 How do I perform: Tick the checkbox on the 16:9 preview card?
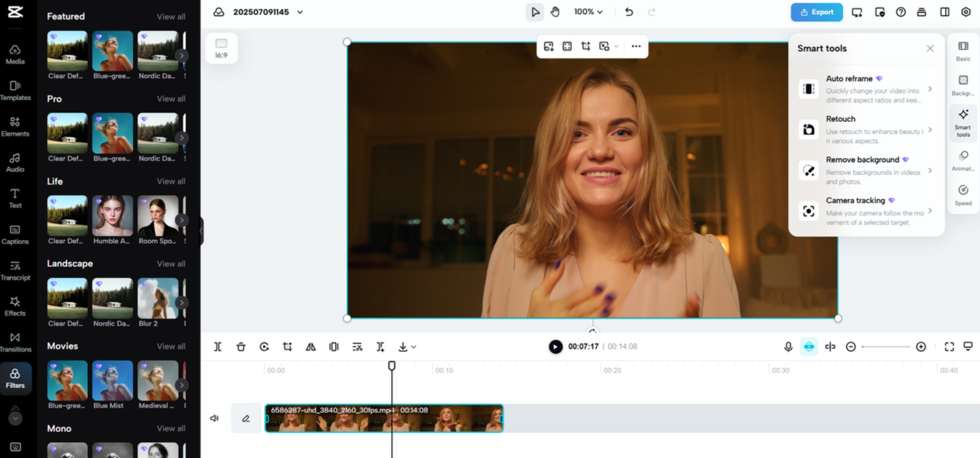click(221, 43)
